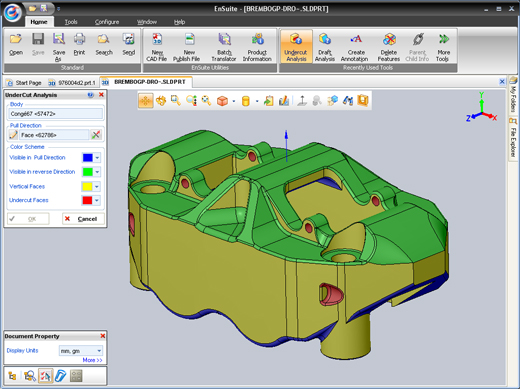Click the gray grid panel icon at bottom

tap(76, 376)
